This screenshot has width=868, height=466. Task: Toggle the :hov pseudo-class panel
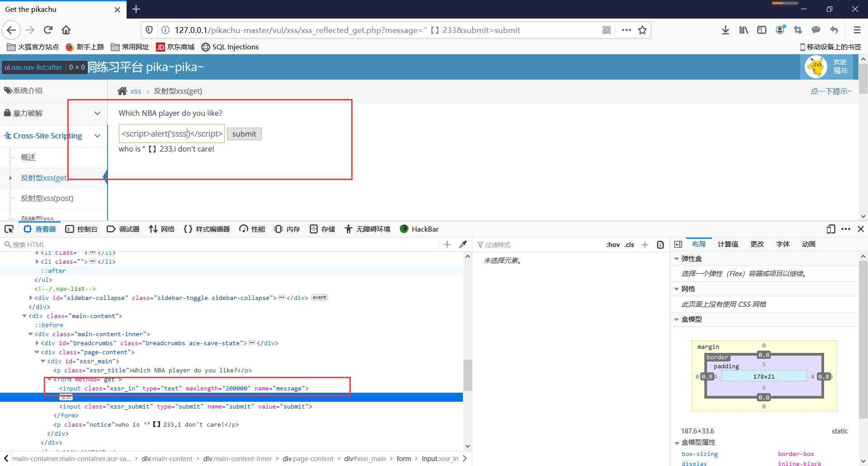tap(613, 245)
